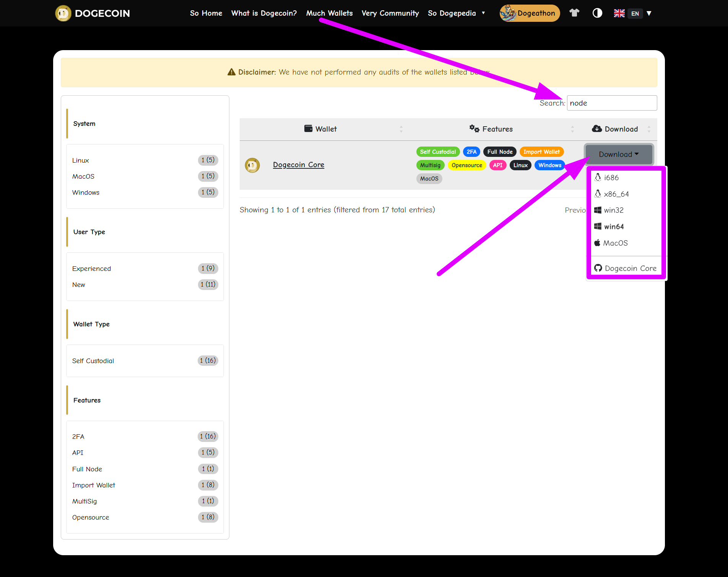Image resolution: width=728 pixels, height=577 pixels.
Task: Filter by Opensource in sidebar
Action: coord(145,517)
